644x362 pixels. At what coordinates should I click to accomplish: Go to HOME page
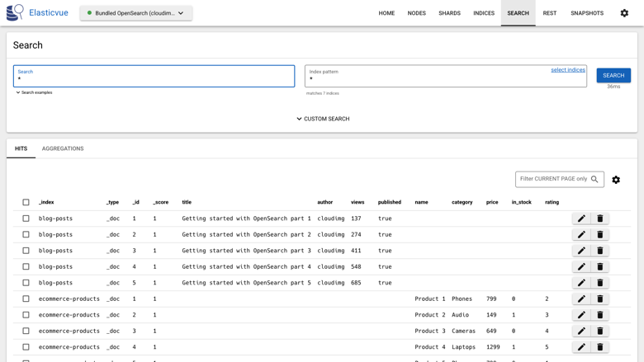click(x=386, y=13)
